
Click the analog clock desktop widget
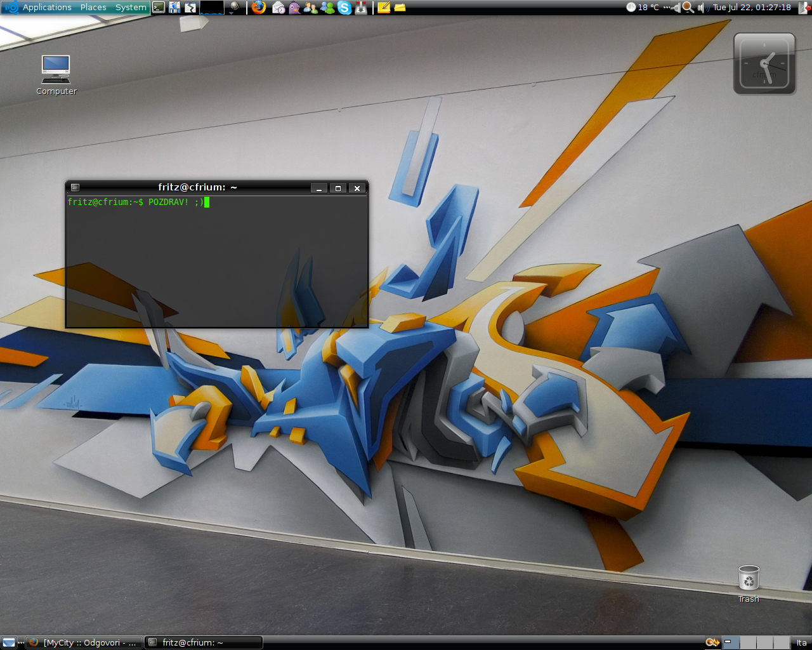point(764,64)
